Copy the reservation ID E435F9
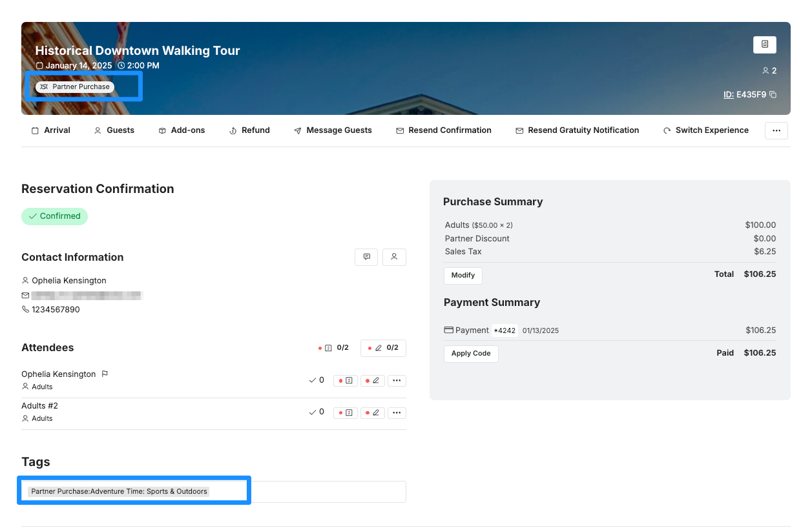Viewport: 812px width, 528px height. pos(773,95)
